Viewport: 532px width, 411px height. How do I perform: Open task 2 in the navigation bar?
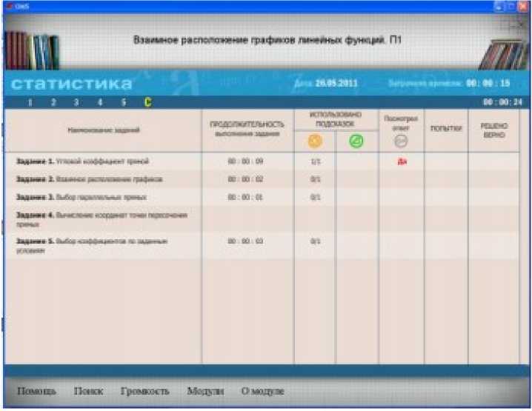53,102
